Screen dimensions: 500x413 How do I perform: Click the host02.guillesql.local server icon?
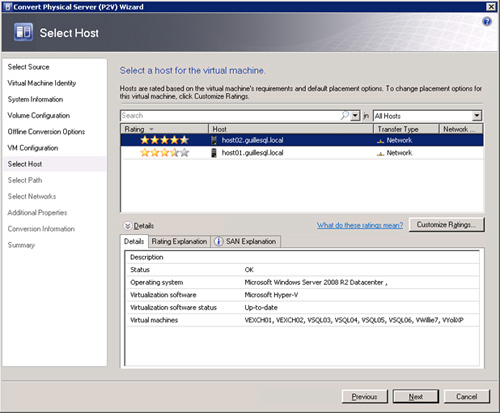(214, 140)
